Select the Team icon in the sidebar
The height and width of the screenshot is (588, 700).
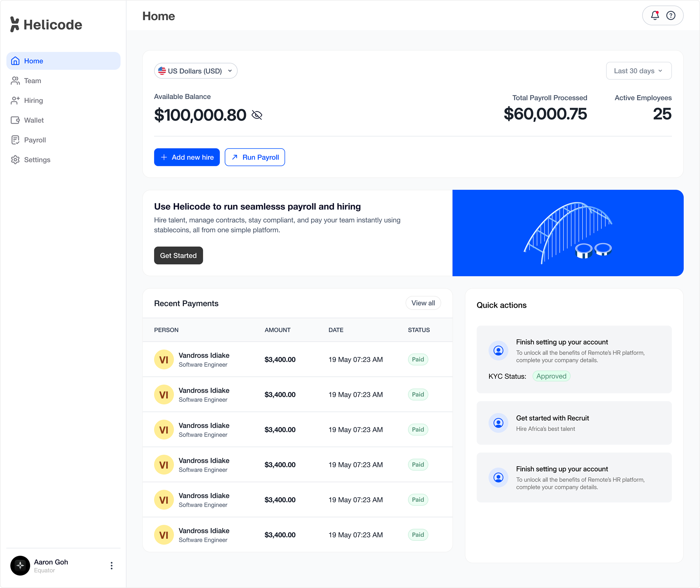[x=15, y=81]
